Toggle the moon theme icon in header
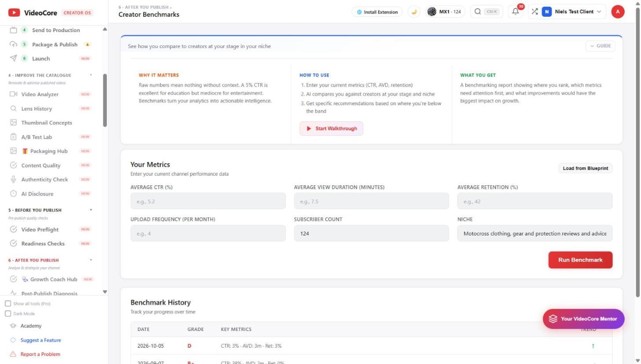Screen dimensions: 641x364 click(x=414, y=12)
